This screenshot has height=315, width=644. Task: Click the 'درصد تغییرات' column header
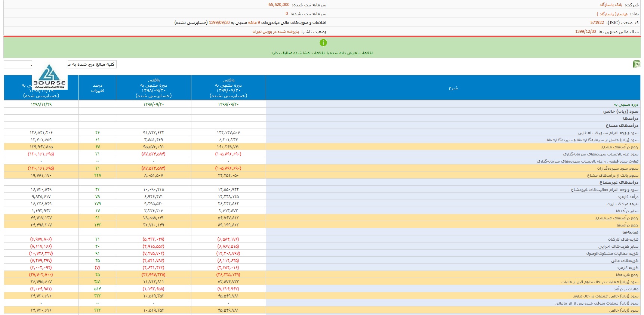click(97, 88)
